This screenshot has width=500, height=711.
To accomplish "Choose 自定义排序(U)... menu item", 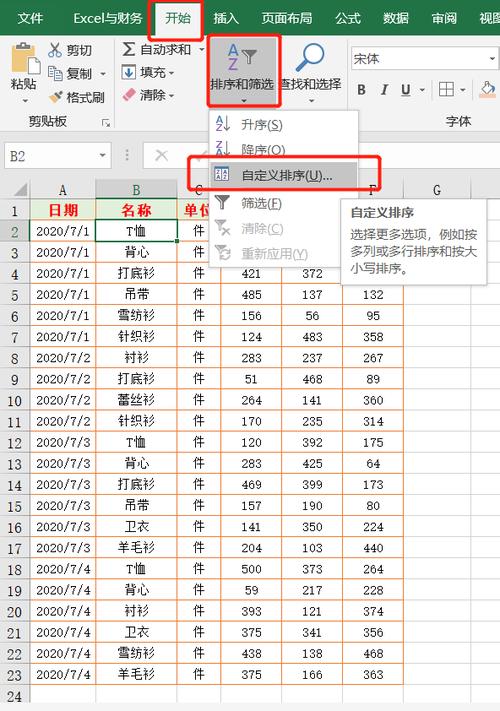I will pos(284,175).
